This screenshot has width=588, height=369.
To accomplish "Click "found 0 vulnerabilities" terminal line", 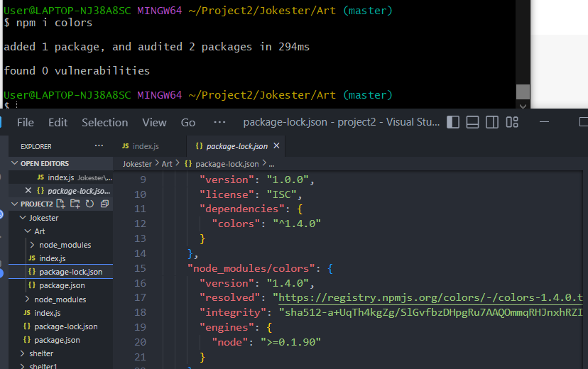I will [77, 71].
